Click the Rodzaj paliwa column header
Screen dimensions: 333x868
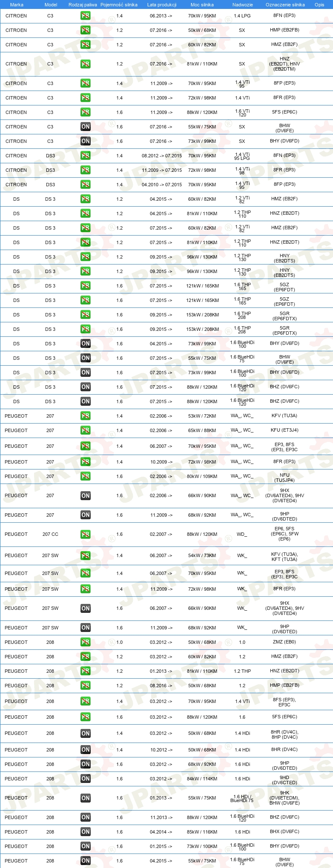tap(83, 5)
